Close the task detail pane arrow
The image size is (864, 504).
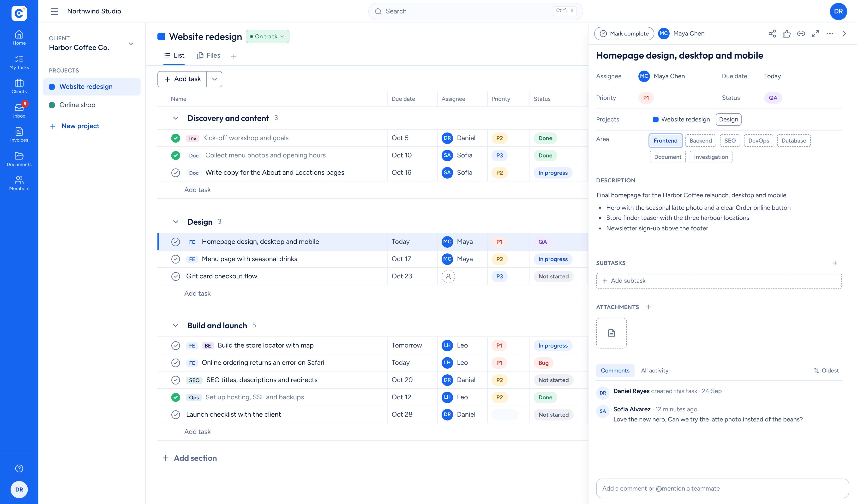pos(844,34)
